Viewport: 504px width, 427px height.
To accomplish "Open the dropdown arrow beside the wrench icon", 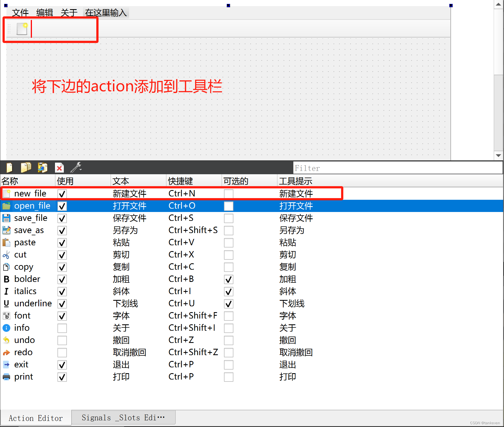I will tap(81, 170).
